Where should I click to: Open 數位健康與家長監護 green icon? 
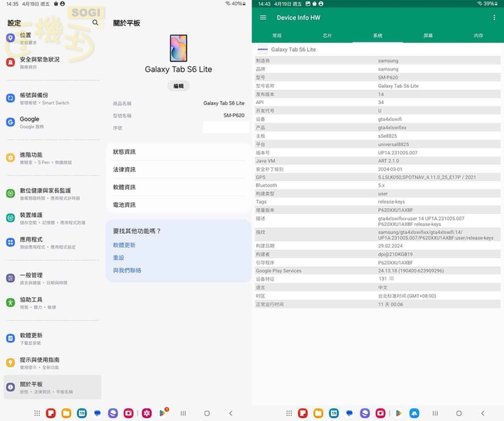[x=11, y=194]
